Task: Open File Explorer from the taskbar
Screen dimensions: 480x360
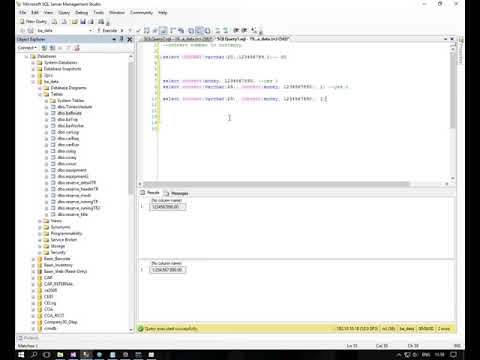Action: (60, 355)
